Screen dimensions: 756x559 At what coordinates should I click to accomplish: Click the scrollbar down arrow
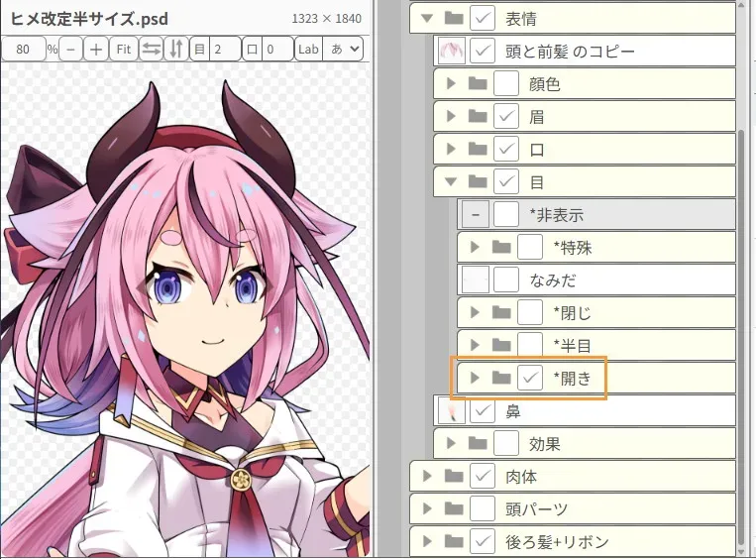coord(742,551)
